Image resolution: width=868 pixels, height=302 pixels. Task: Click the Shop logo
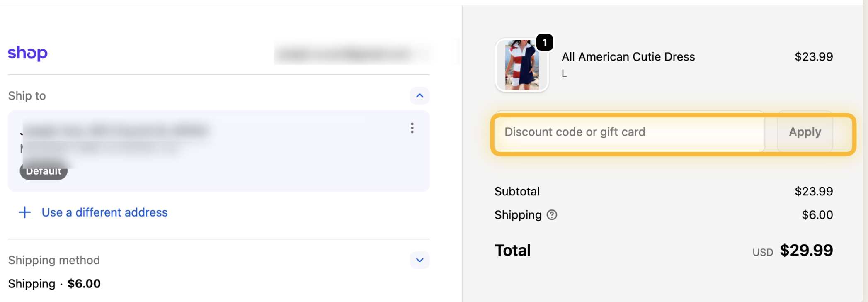click(28, 53)
